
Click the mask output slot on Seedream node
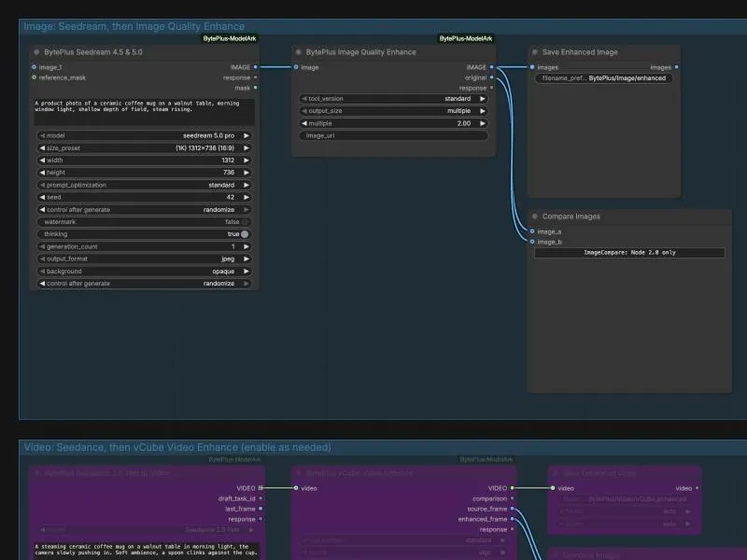[x=255, y=88]
